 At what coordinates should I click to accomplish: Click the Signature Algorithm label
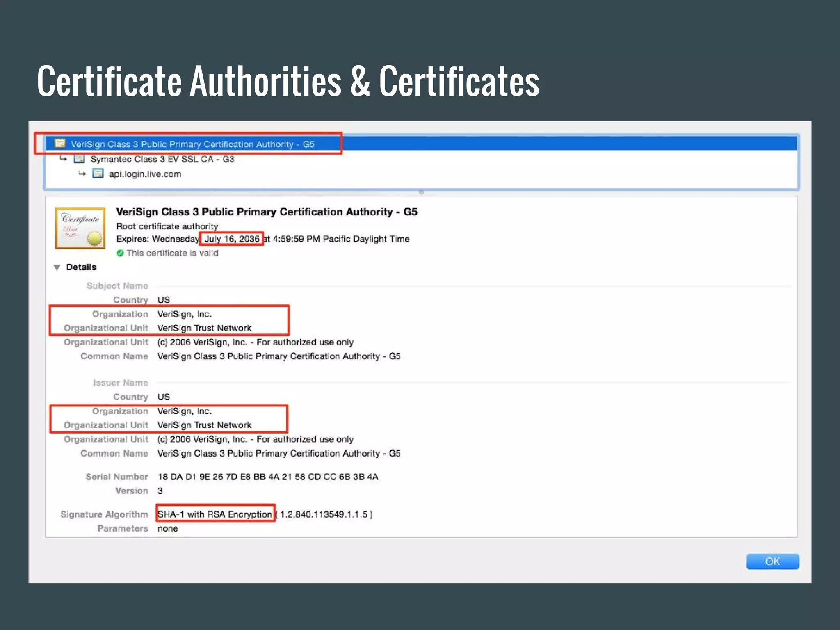point(104,514)
